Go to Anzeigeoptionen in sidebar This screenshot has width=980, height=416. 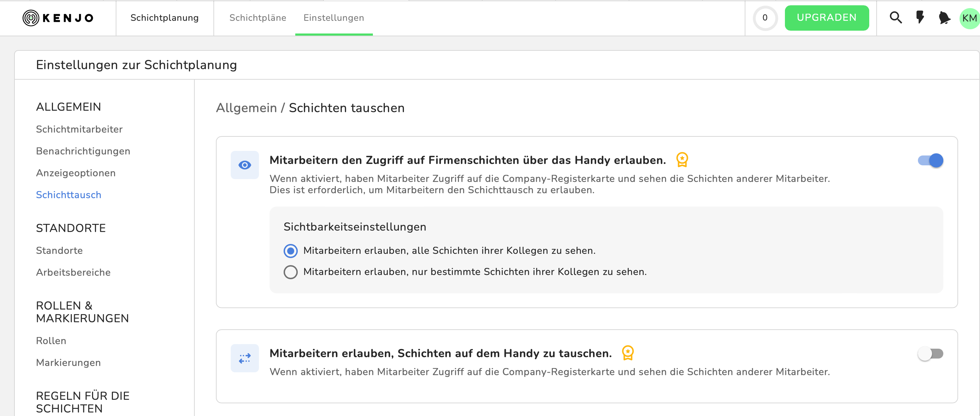(76, 173)
